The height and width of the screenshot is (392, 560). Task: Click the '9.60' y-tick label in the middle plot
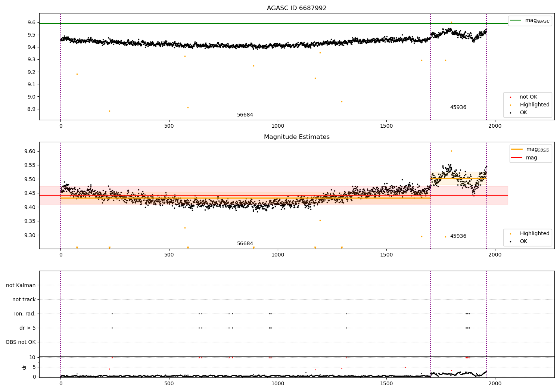(x=30, y=152)
